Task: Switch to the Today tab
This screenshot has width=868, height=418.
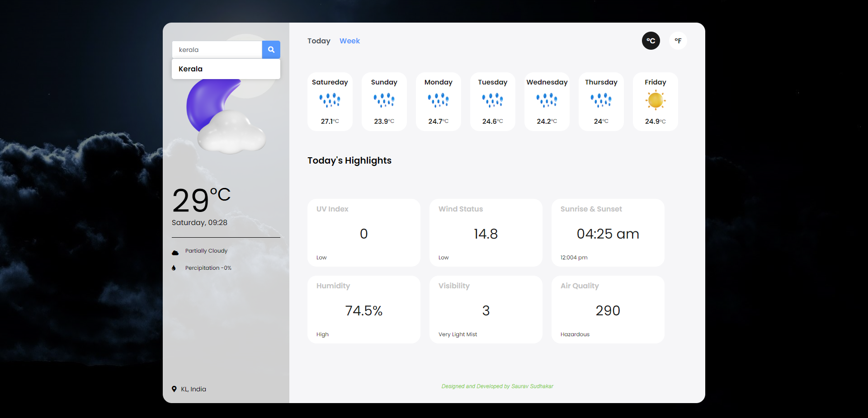Action: tap(319, 41)
